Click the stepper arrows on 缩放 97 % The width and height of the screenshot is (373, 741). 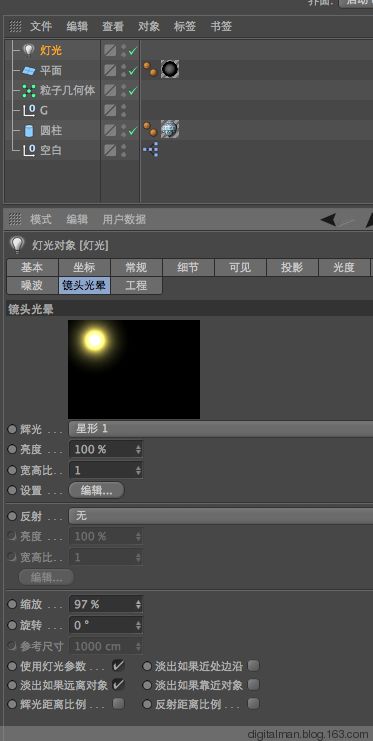point(138,604)
